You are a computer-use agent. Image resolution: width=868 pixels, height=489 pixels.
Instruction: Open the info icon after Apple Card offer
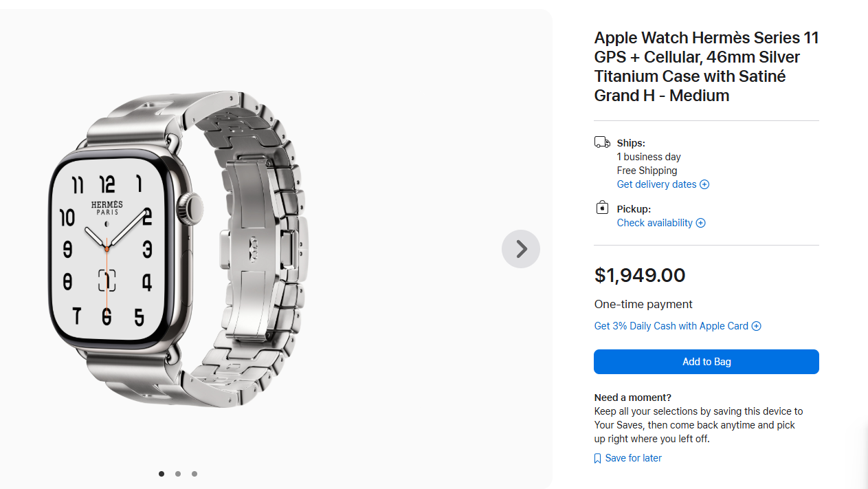pyautogui.click(x=757, y=326)
